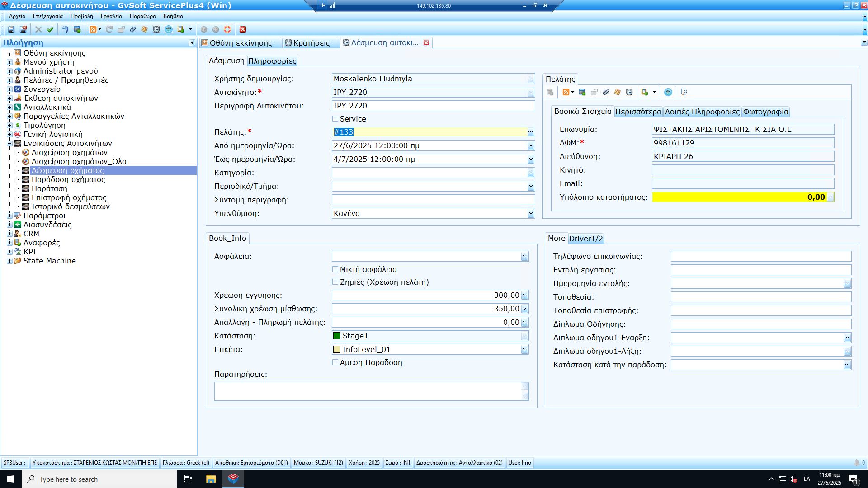Click the lifebuoy help icon in toolbar
The image size is (868, 488).
point(227,29)
